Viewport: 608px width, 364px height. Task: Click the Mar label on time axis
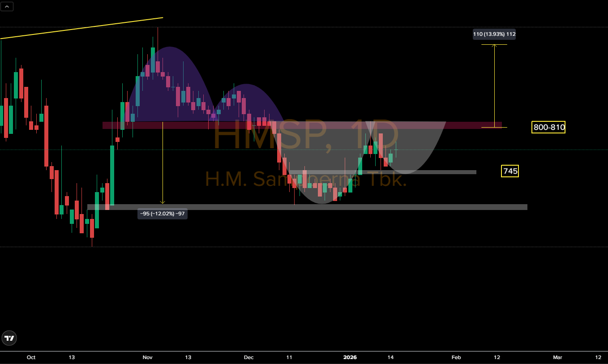[557, 357]
